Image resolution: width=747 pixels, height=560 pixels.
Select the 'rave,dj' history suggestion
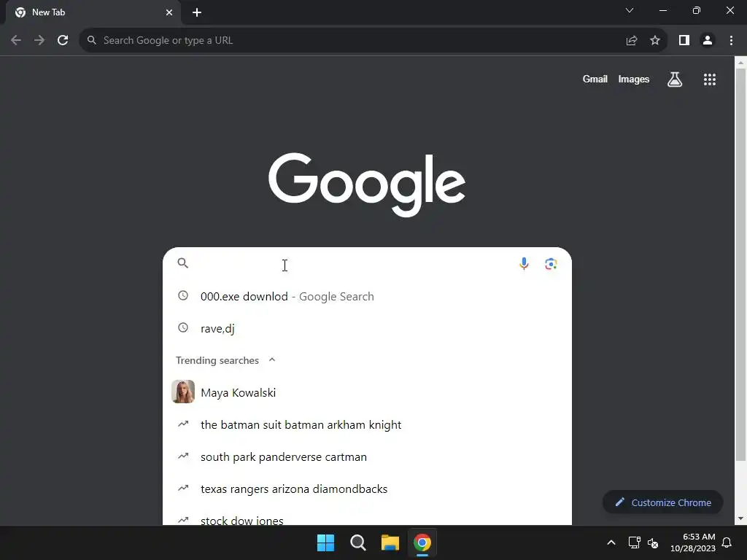[x=367, y=328]
